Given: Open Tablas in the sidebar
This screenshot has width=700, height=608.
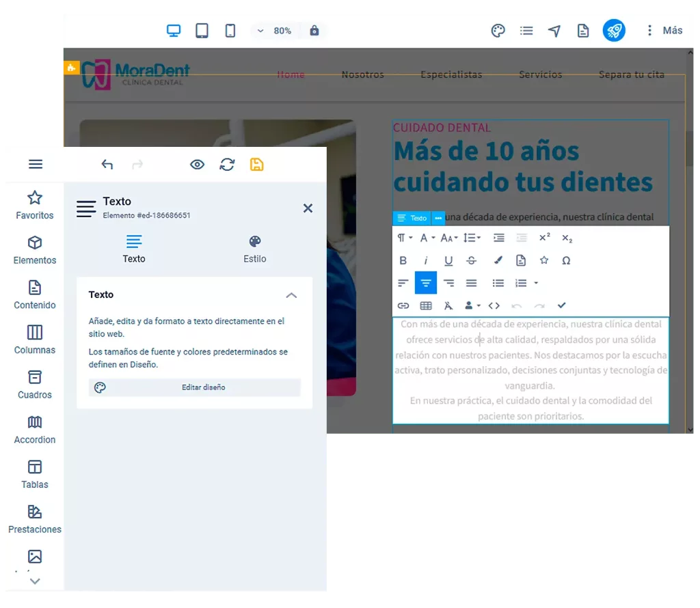Looking at the screenshot, I should 35,475.
